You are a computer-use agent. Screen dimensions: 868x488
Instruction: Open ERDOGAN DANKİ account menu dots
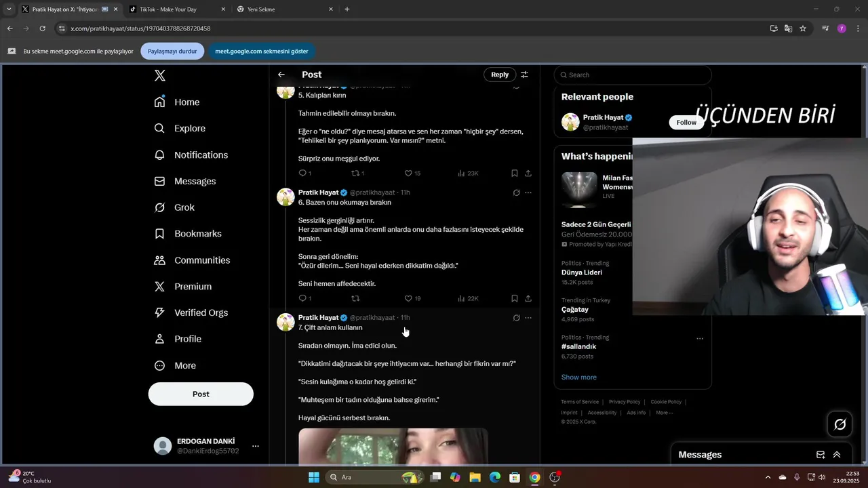pos(256,446)
